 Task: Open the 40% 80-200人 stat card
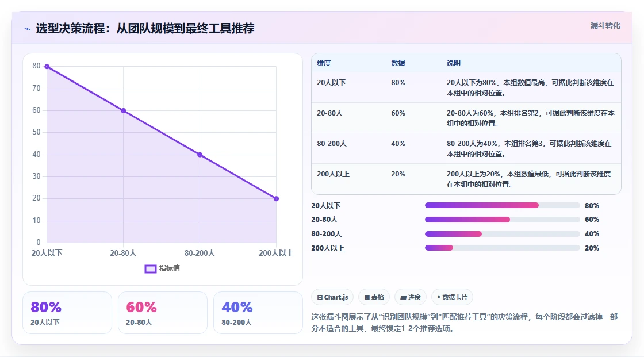[258, 313]
